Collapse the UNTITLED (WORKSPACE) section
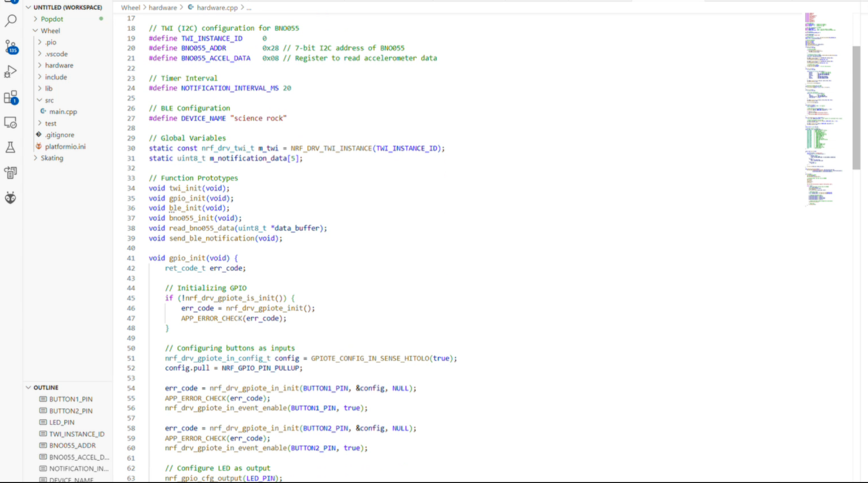 tap(28, 7)
